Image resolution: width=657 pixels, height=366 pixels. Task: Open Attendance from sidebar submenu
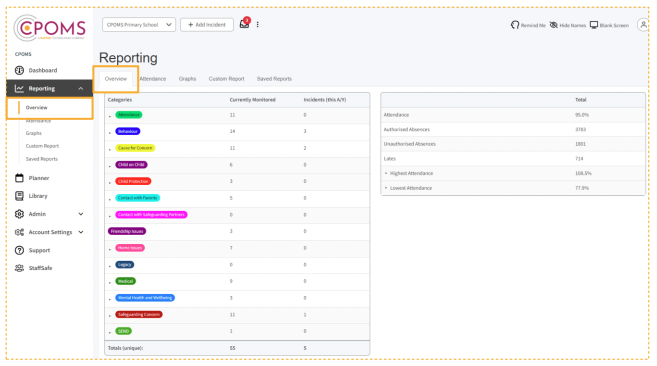tap(38, 121)
